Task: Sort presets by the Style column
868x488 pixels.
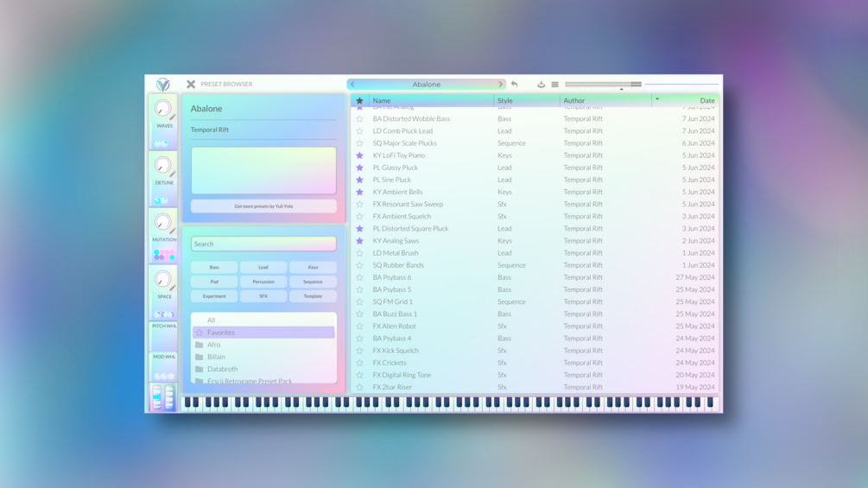Action: click(505, 101)
